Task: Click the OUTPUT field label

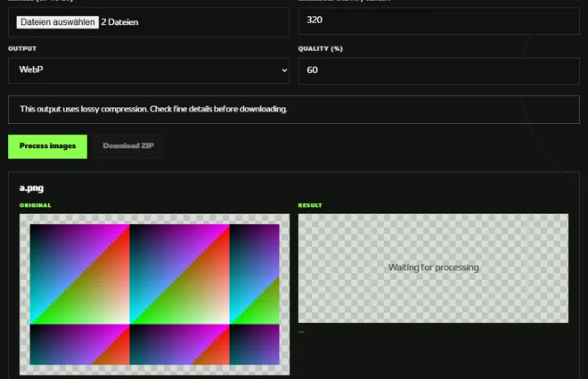Action: 22,49
